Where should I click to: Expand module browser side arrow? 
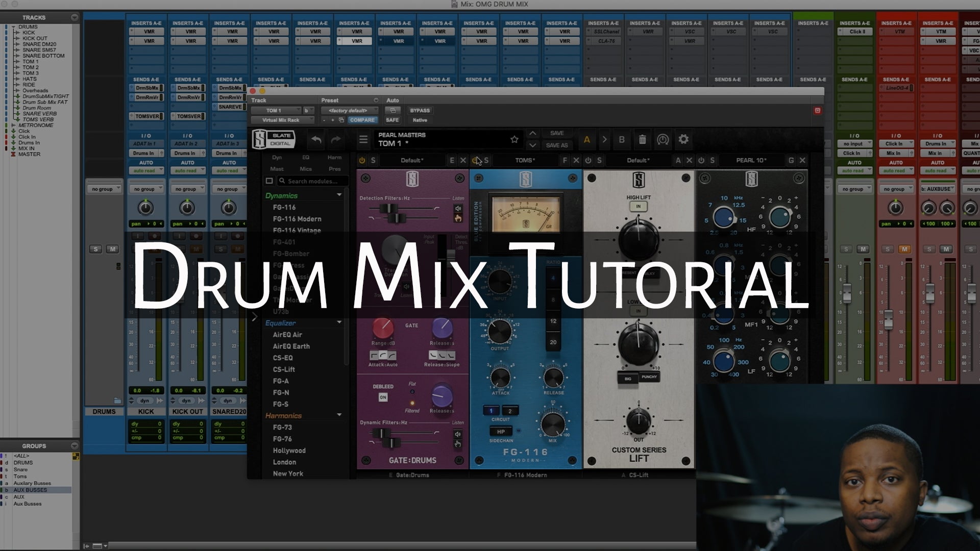click(x=255, y=317)
